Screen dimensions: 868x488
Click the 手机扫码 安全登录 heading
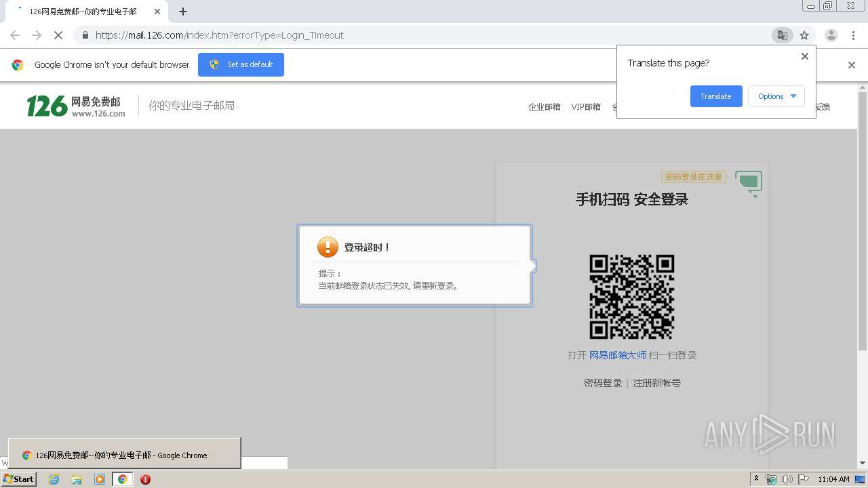coord(632,199)
